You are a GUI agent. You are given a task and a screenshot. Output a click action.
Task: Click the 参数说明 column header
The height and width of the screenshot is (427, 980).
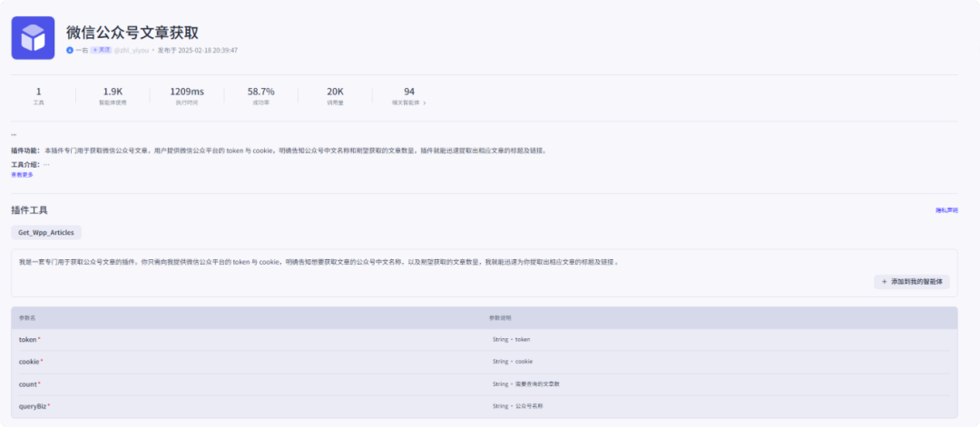pos(500,317)
